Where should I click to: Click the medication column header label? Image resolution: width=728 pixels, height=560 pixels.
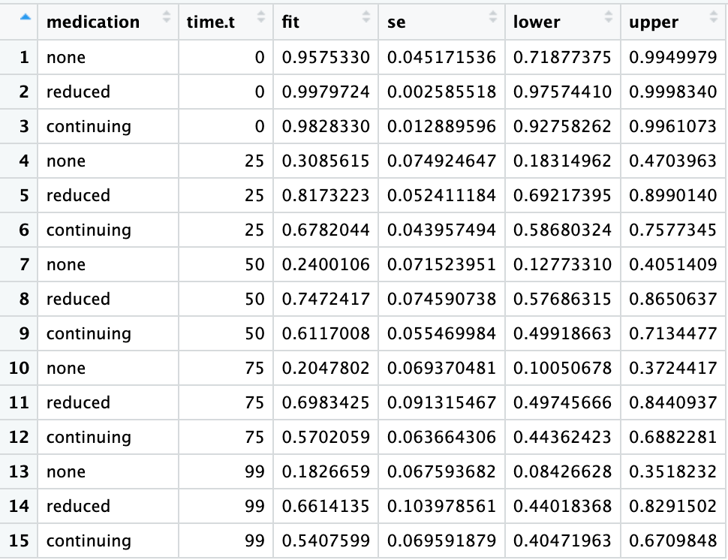point(93,22)
